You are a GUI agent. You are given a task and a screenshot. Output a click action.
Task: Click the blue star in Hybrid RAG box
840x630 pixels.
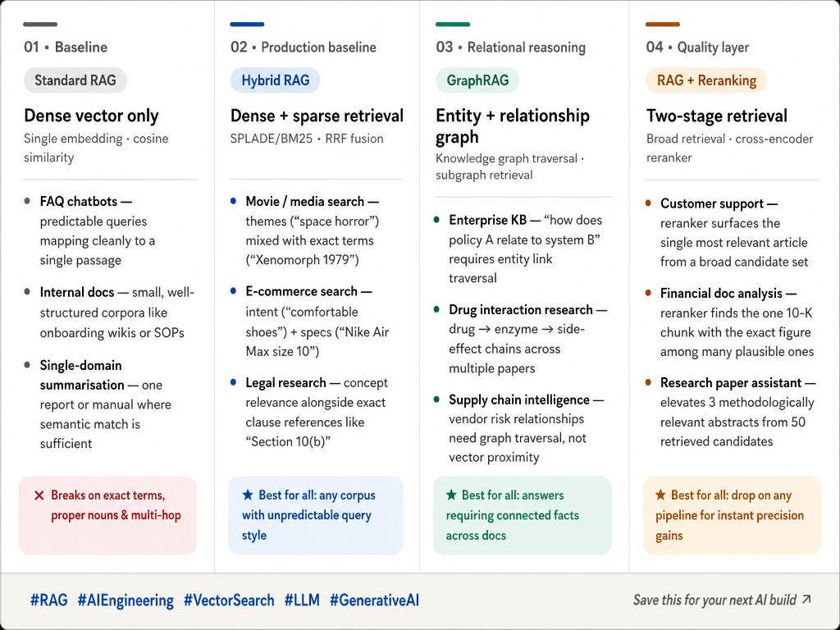coord(248,495)
